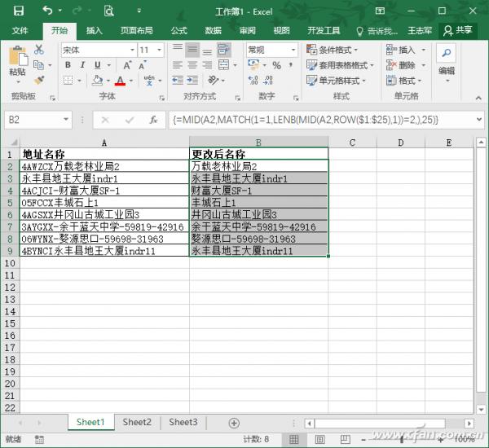
Task: Click the 粘贴 paste clipboard icon
Action: 17,62
